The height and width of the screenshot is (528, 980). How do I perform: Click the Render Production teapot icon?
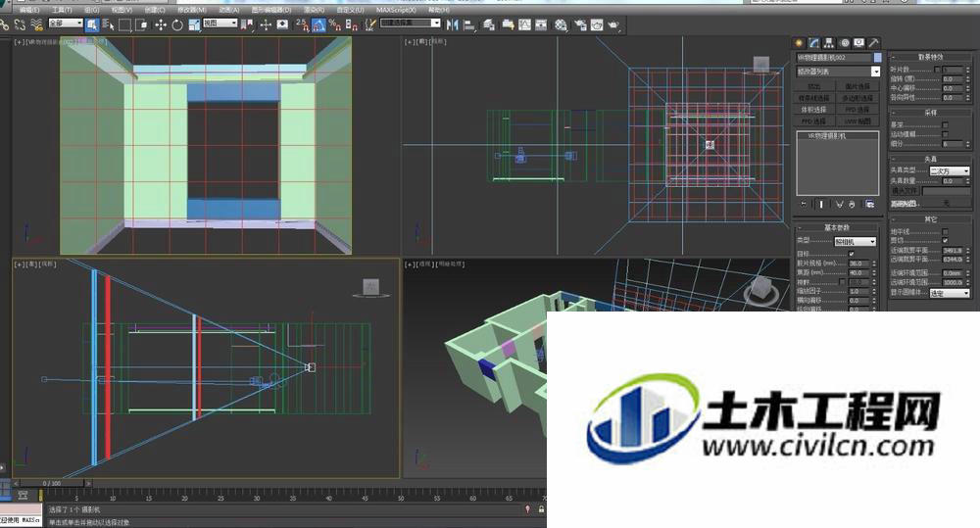click(x=613, y=24)
